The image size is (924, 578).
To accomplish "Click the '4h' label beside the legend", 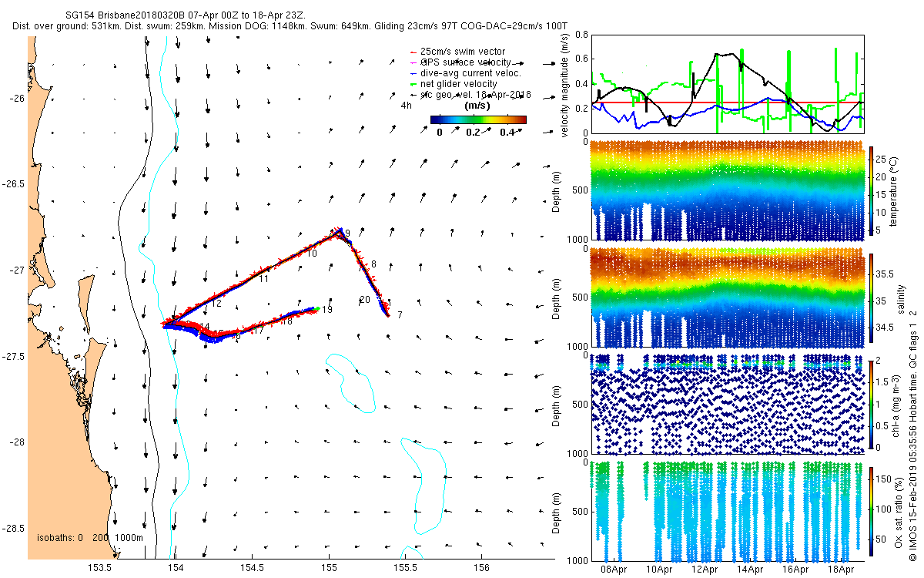I will [405, 106].
